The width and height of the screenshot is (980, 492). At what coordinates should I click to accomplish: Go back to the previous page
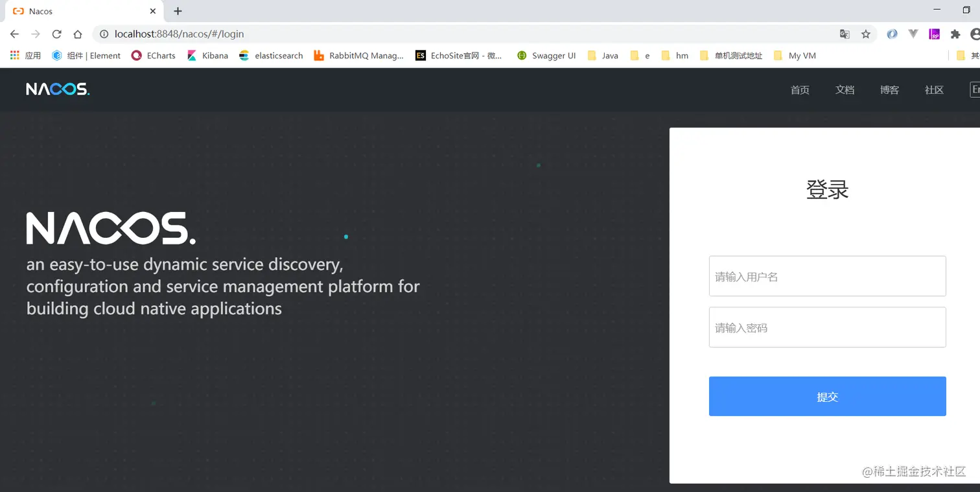point(14,34)
